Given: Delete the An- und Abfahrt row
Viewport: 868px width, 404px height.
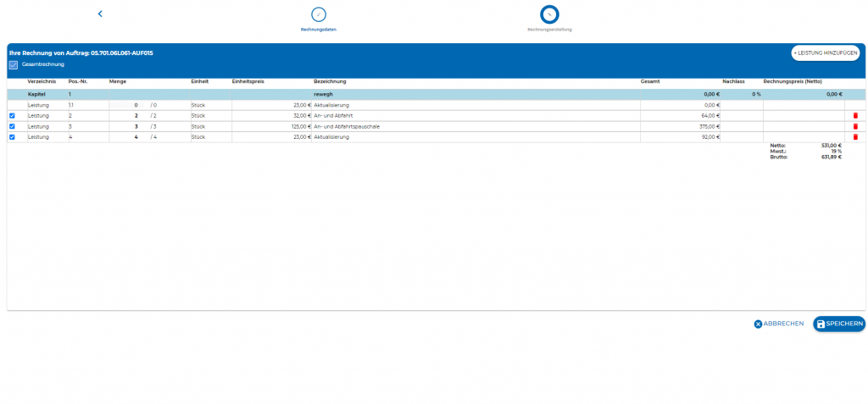Looking at the screenshot, I should point(855,115).
